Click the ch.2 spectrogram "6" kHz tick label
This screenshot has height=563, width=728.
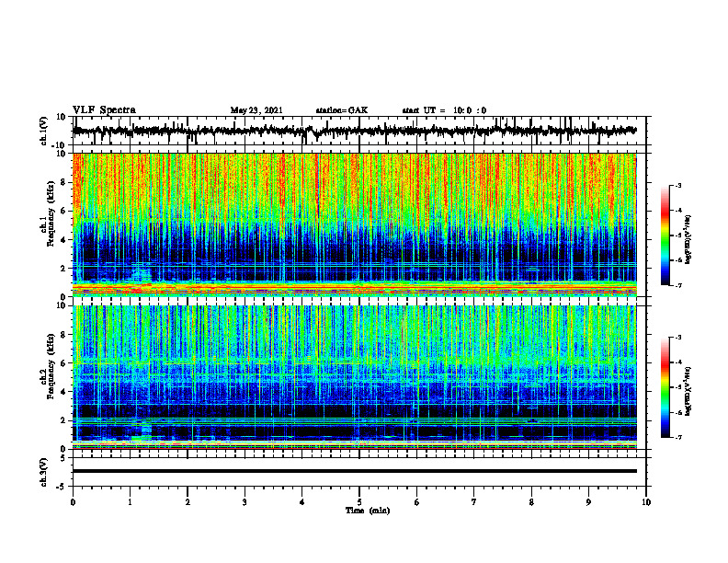pos(63,363)
